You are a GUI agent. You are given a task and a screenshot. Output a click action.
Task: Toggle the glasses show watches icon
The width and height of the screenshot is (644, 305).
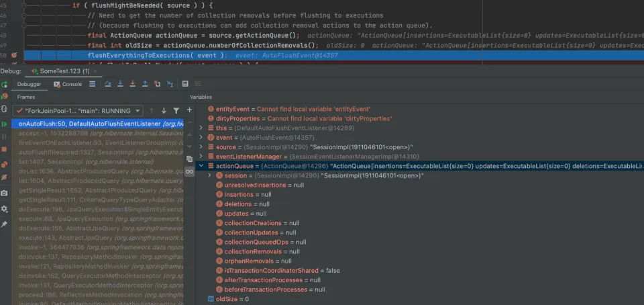pos(189,171)
